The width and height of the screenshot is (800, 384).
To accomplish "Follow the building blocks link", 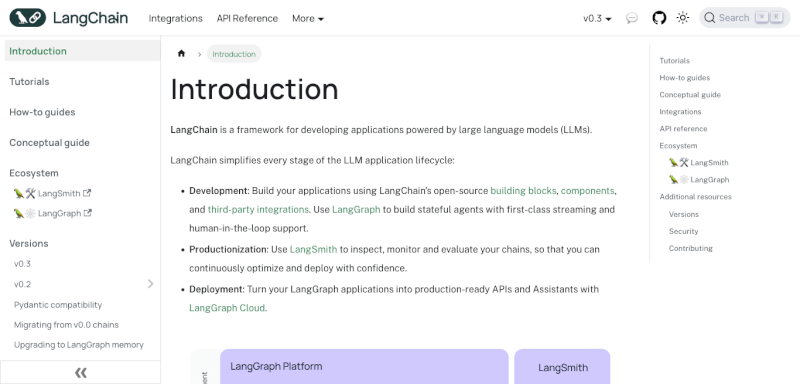I will (x=523, y=191).
